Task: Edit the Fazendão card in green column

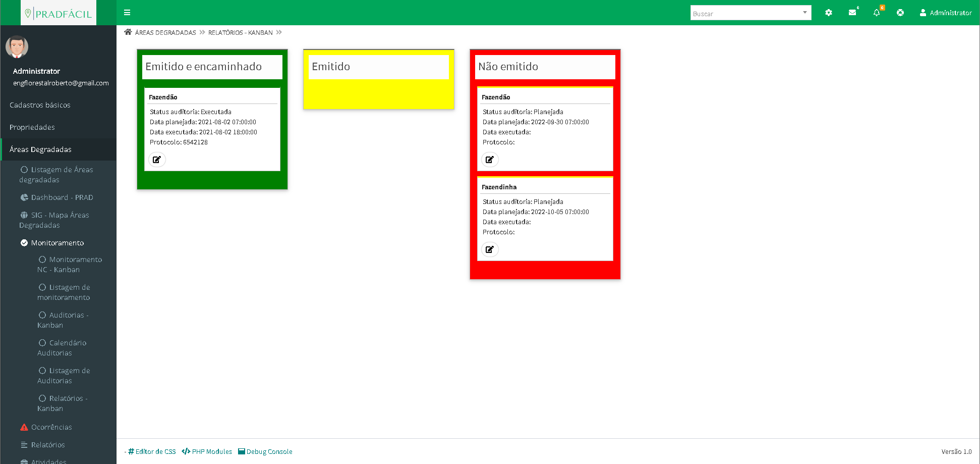Action: point(157,160)
